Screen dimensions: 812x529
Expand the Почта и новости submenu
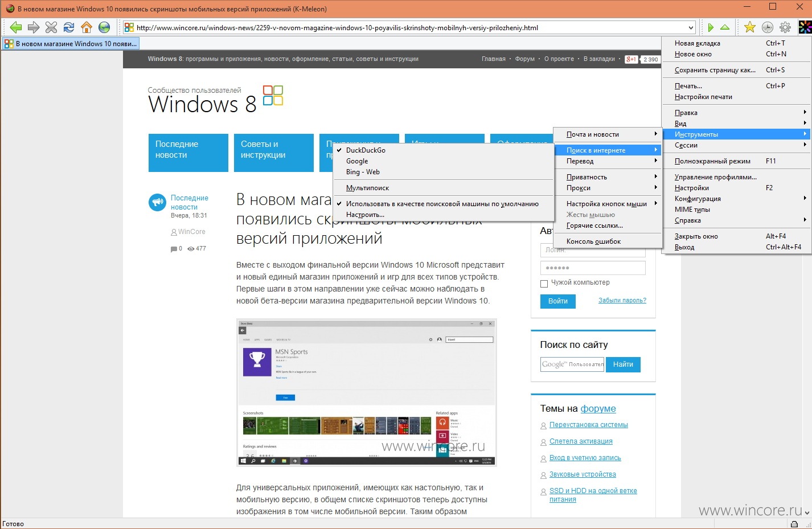click(608, 134)
